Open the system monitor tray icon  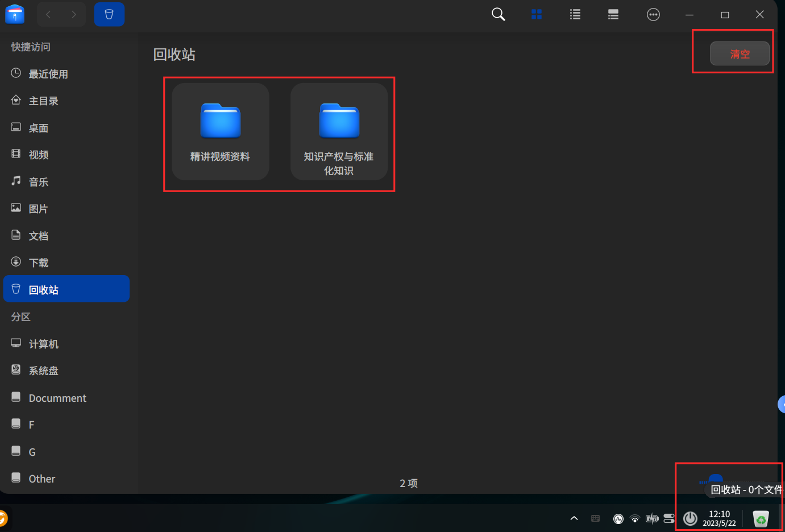[618, 518]
